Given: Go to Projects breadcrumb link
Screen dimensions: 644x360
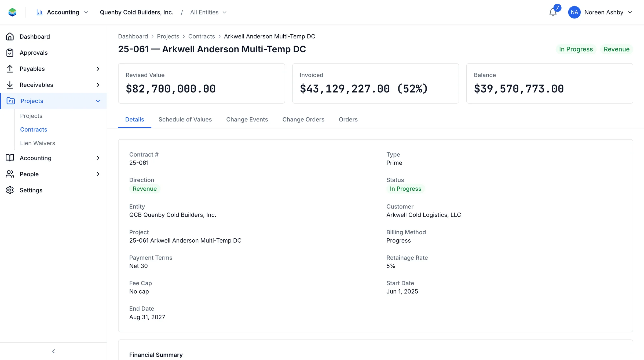Looking at the screenshot, I should coord(168,36).
